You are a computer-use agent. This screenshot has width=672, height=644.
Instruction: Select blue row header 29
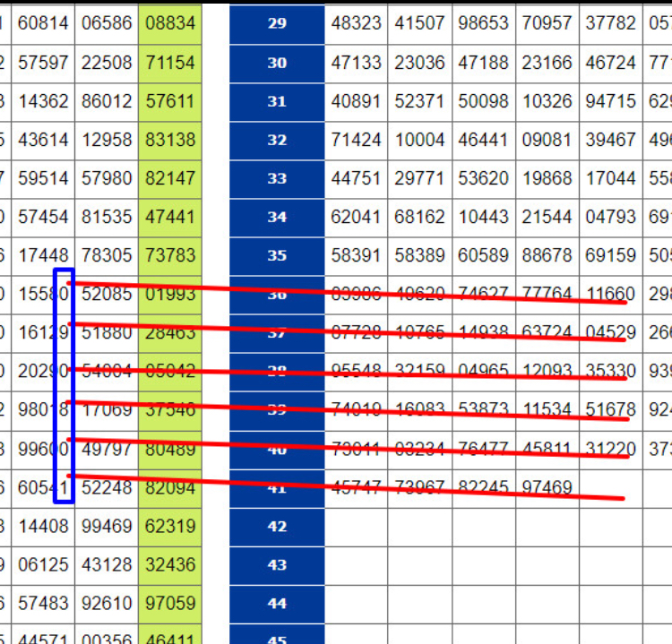[x=277, y=23]
